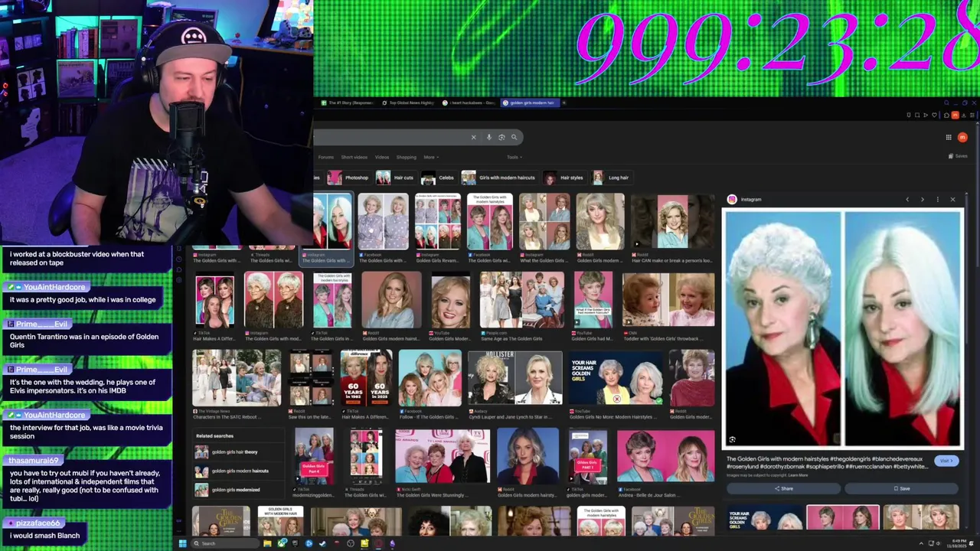Click the heart icon in browser toolbar
The height and width of the screenshot is (551, 980).
pyautogui.click(x=936, y=116)
